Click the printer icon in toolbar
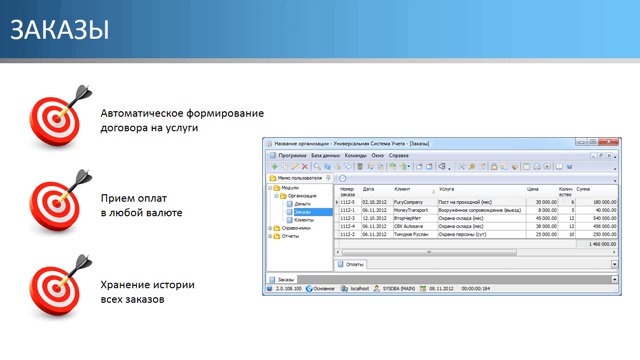Image resolution: width=640 pixels, height=360 pixels. [537, 167]
